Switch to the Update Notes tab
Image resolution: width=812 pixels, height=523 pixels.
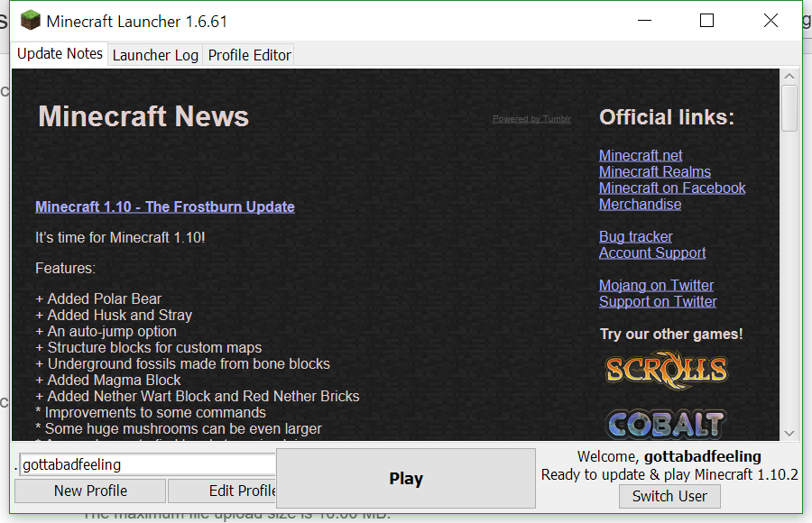[x=60, y=53]
